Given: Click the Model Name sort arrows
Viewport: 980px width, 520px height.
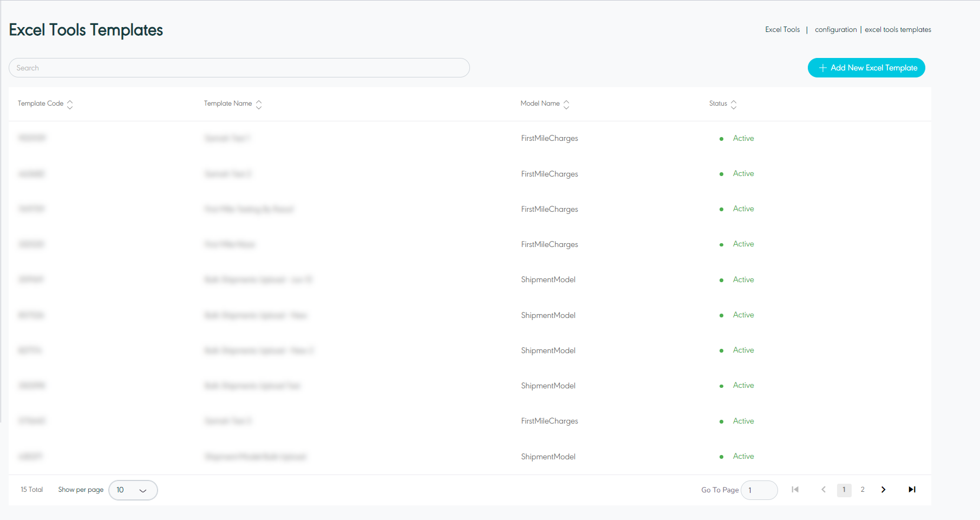Looking at the screenshot, I should (566, 104).
